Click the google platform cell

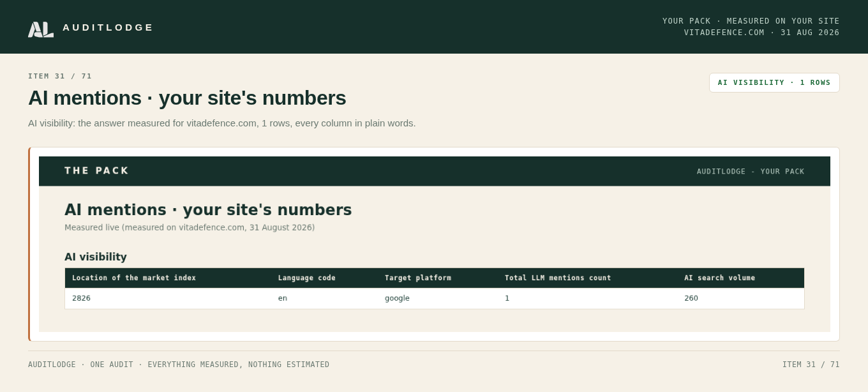(397, 298)
